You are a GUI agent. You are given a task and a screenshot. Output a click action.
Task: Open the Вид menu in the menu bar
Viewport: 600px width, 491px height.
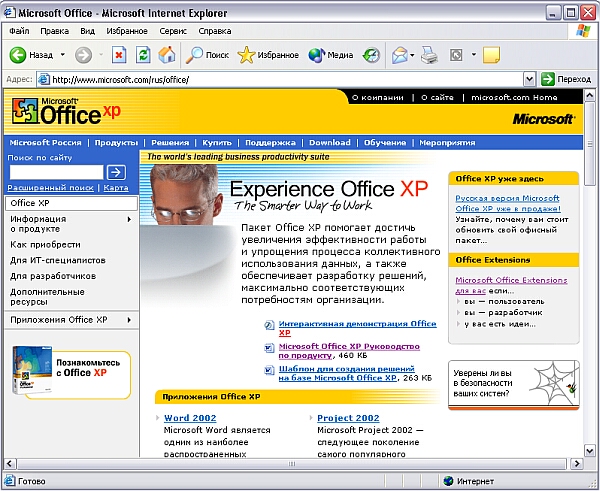pyautogui.click(x=88, y=31)
